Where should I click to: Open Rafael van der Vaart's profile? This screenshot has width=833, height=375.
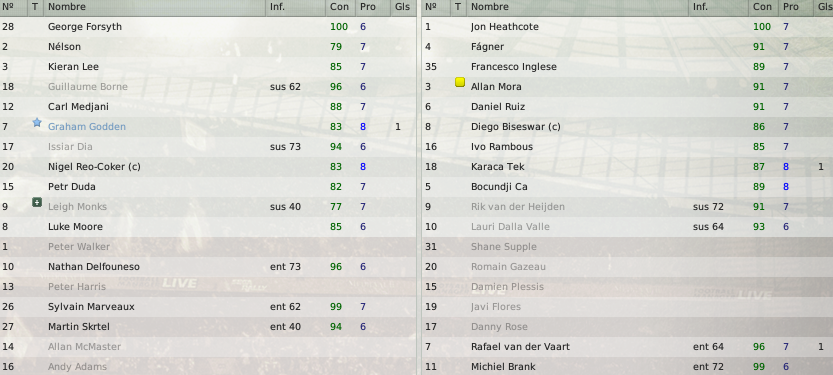pos(520,347)
